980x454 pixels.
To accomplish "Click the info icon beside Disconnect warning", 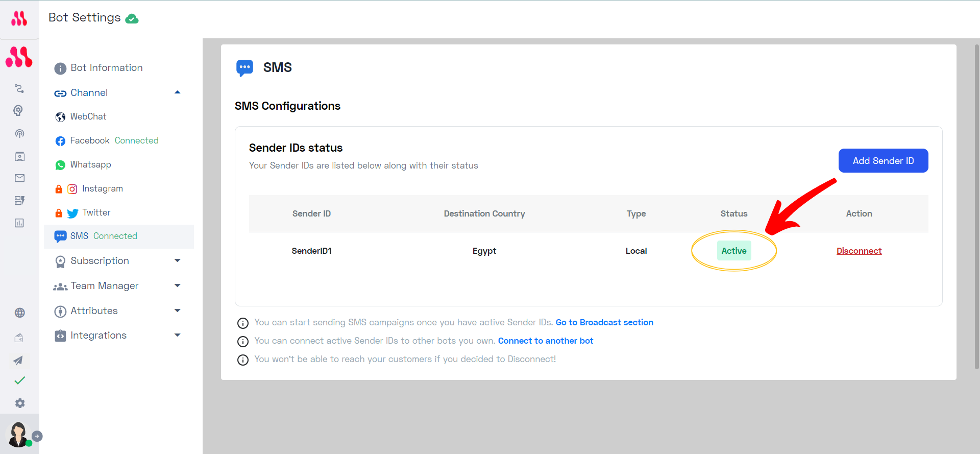I will pyautogui.click(x=243, y=360).
